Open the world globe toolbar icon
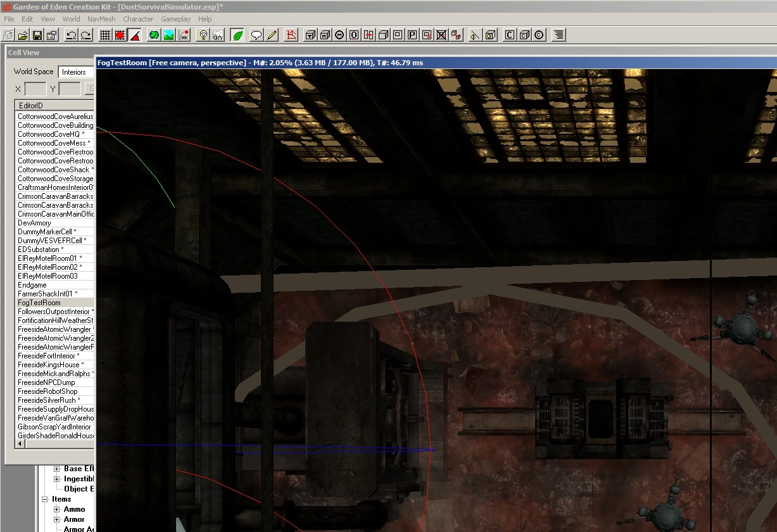The width and height of the screenshot is (777, 532). coord(154,35)
